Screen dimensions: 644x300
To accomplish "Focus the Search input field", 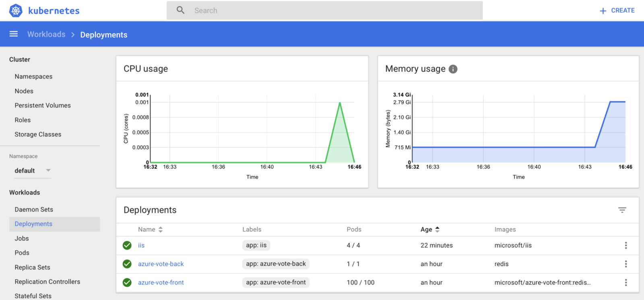I will click(x=324, y=10).
